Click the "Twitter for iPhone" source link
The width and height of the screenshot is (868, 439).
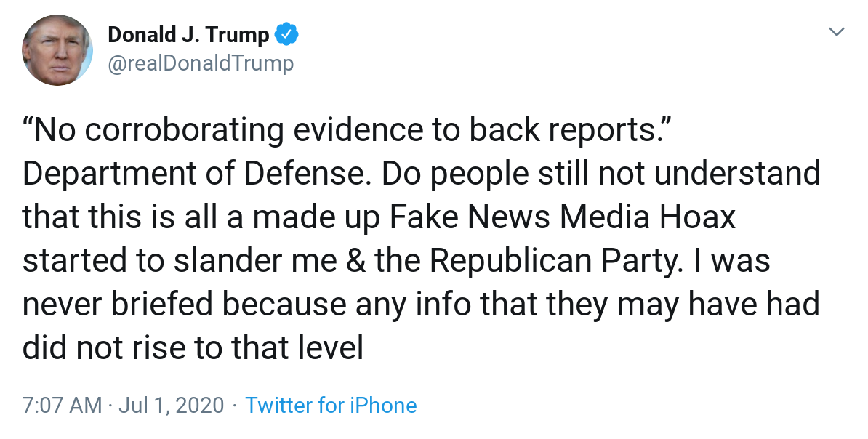click(331, 405)
